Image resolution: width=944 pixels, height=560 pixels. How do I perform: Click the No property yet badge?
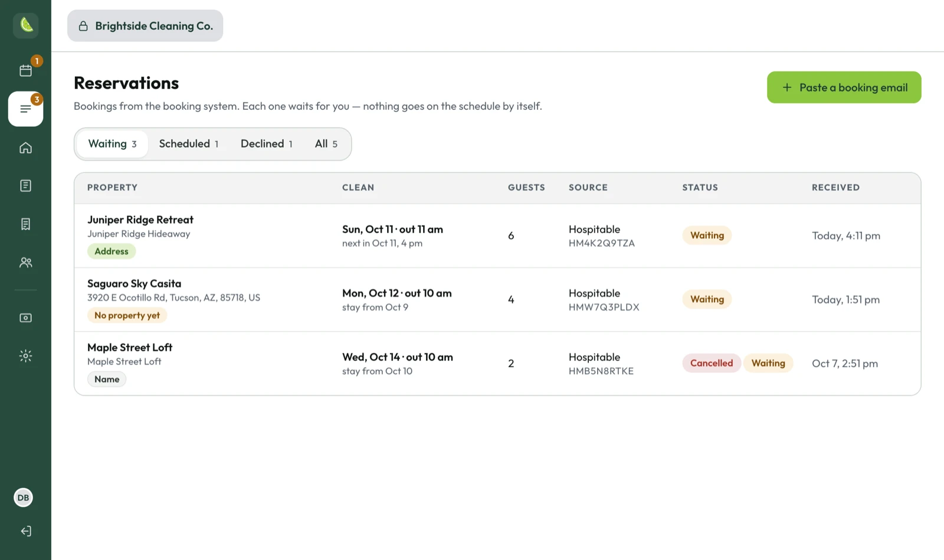(x=127, y=315)
